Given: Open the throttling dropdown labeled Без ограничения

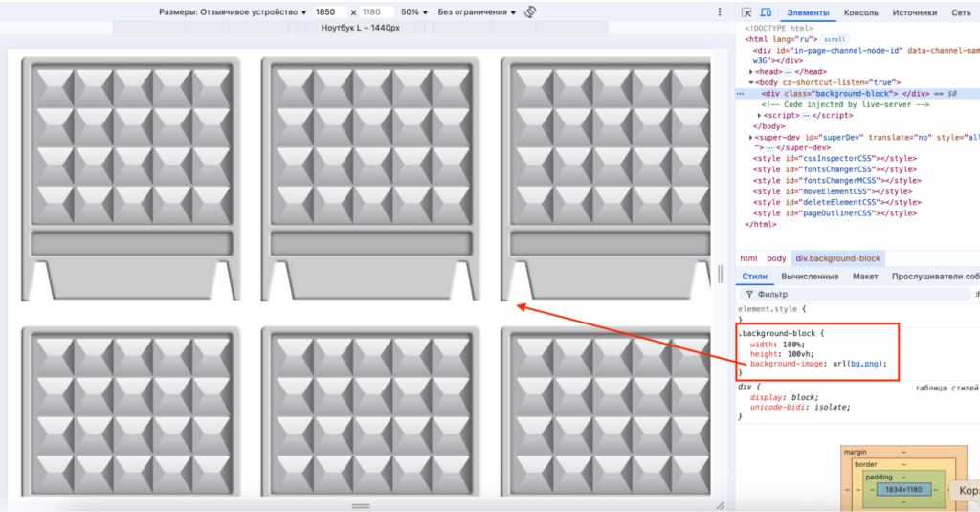Looking at the screenshot, I should click(477, 12).
